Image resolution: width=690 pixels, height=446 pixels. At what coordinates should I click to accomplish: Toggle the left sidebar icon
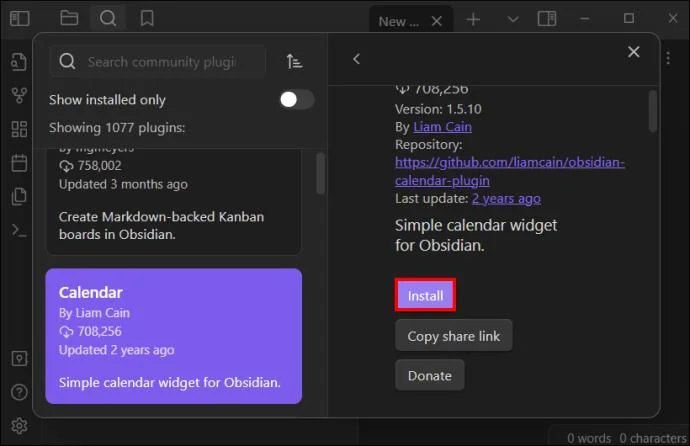[19, 18]
